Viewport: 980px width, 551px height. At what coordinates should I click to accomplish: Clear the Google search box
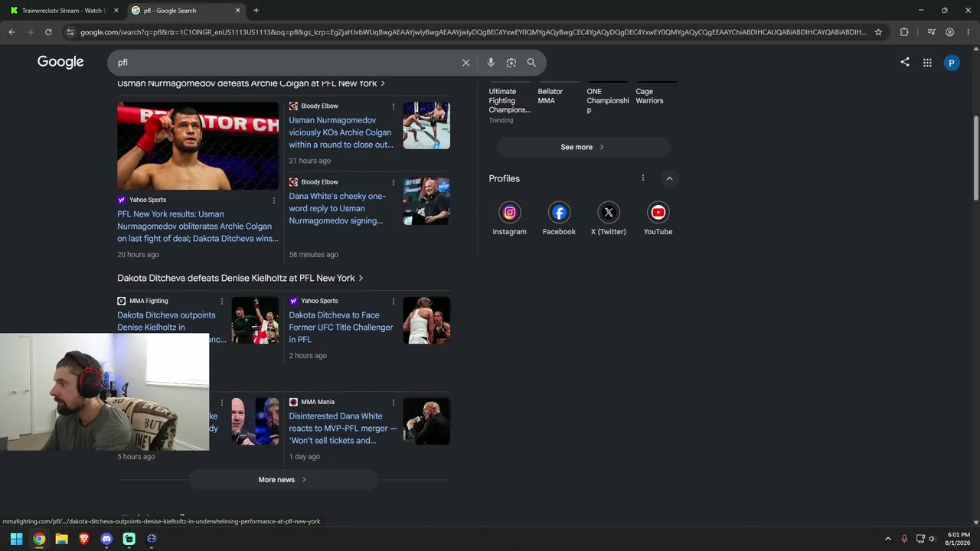465,63
